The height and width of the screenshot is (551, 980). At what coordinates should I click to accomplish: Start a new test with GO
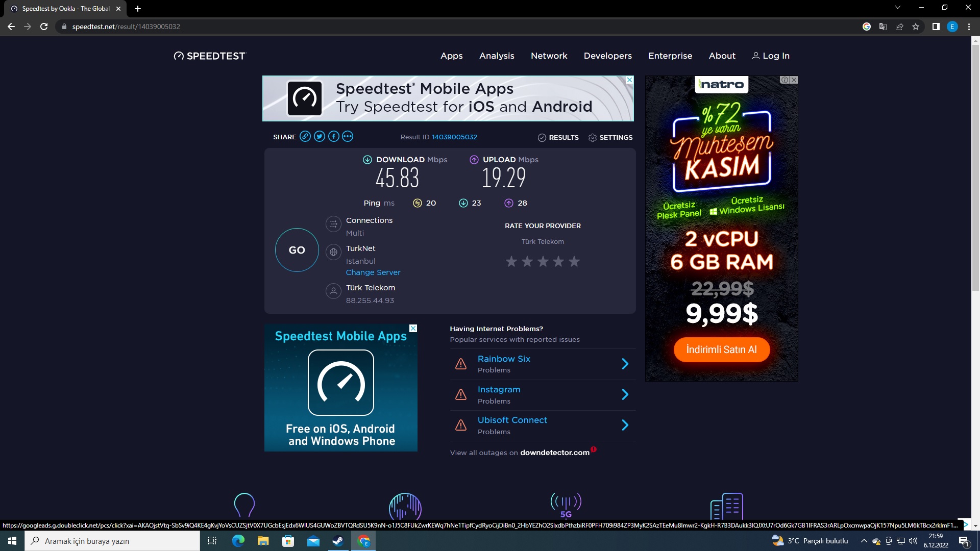point(297,250)
